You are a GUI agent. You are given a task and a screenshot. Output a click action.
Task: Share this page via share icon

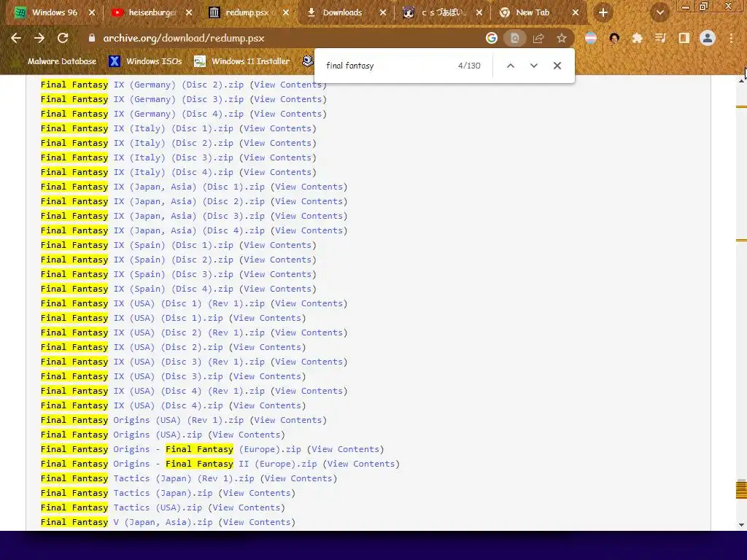point(538,38)
